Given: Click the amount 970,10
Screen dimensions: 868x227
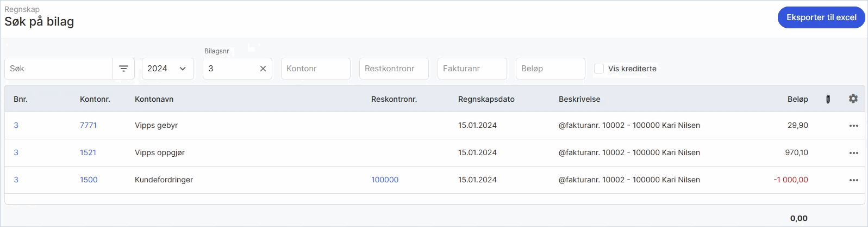Looking at the screenshot, I should [797, 152].
